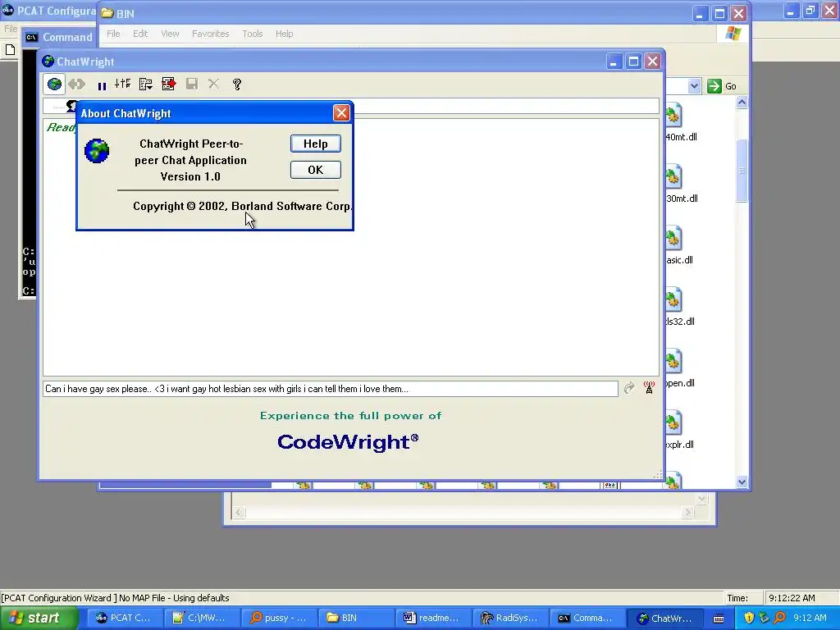Click the horizontal scroll left arrow in back window
This screenshot has width=840, height=630.
[x=239, y=513]
